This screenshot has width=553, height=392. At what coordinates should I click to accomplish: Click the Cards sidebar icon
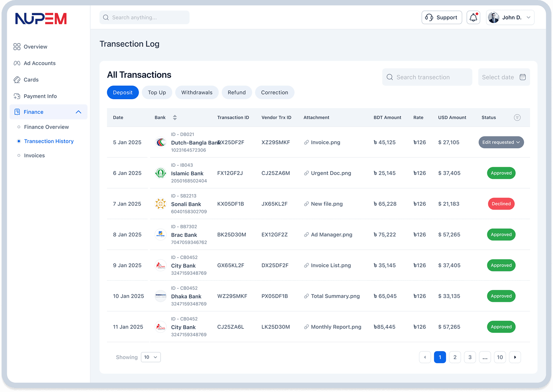[17, 80]
